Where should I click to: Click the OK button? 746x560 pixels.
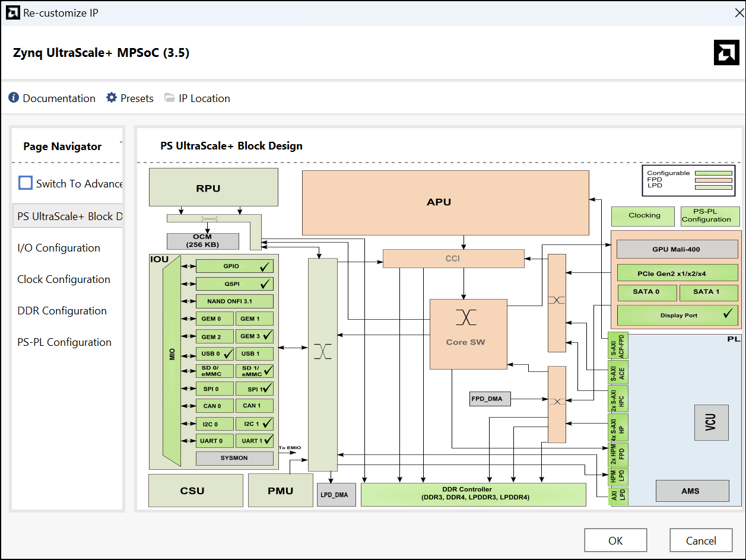coord(615,540)
